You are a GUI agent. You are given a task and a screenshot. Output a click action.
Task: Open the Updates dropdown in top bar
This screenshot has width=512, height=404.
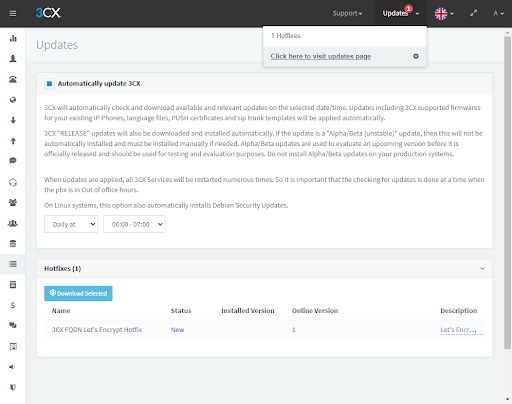click(x=401, y=13)
